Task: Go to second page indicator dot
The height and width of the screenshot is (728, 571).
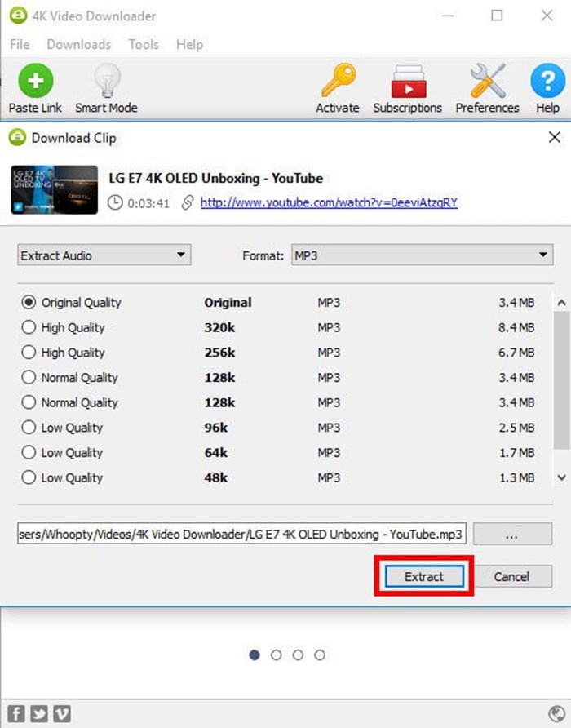Action: point(277,655)
